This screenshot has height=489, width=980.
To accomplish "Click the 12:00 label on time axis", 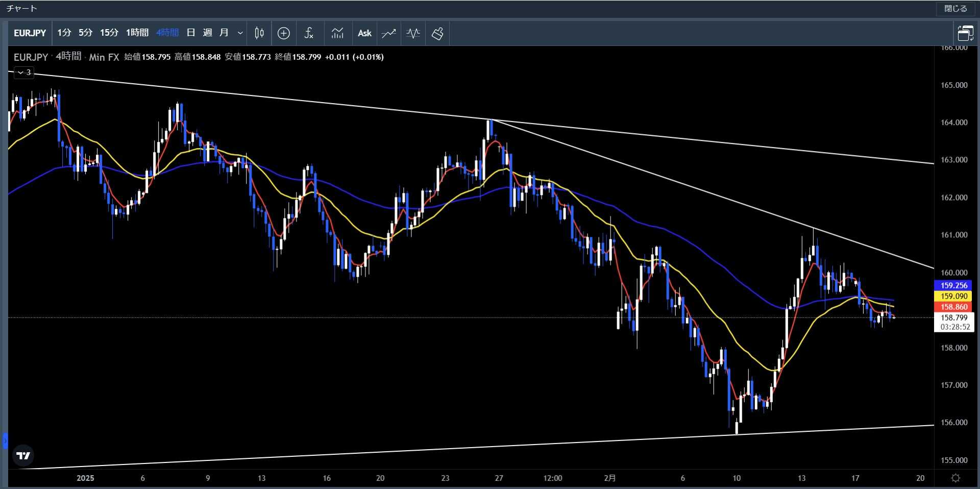I will pyautogui.click(x=552, y=478).
